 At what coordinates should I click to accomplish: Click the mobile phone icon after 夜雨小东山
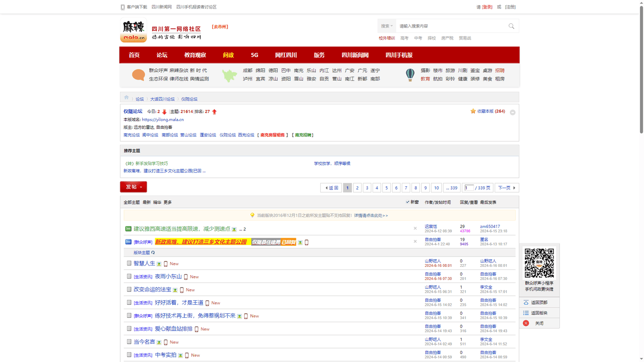tap(186, 277)
